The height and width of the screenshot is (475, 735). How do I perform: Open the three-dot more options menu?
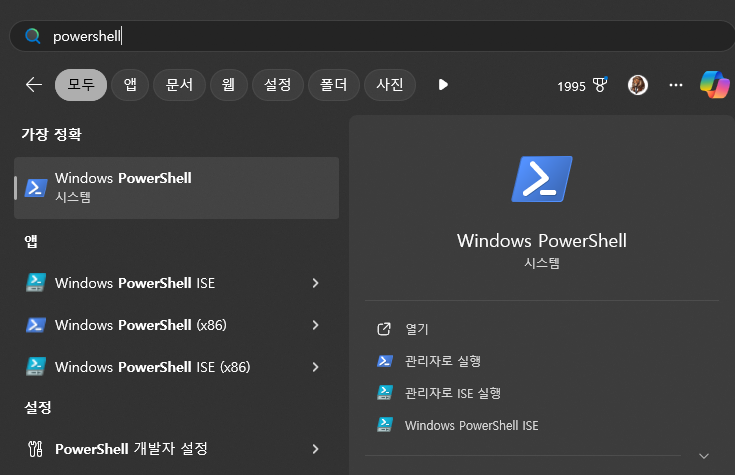tap(675, 85)
